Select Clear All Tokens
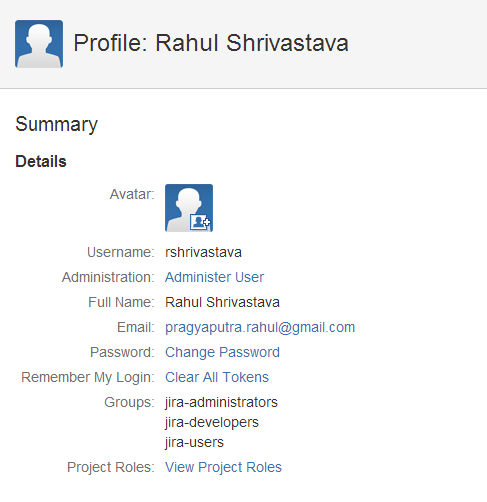This screenshot has width=487, height=502. click(x=217, y=377)
